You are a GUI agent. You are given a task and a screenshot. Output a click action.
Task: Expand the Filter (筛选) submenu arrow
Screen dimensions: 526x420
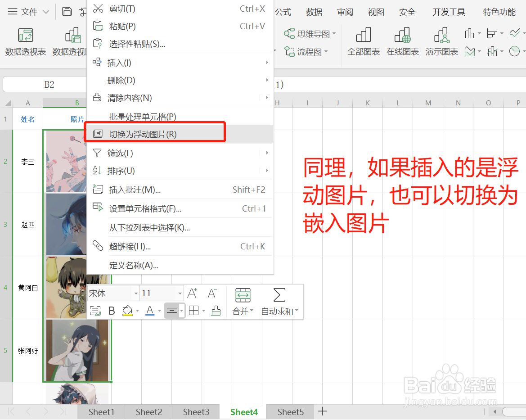(x=267, y=153)
